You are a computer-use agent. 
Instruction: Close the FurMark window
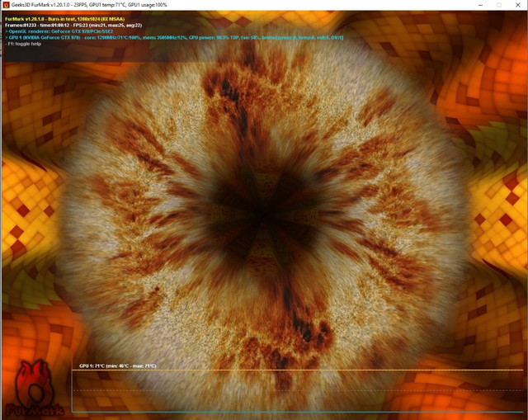coord(517,5)
